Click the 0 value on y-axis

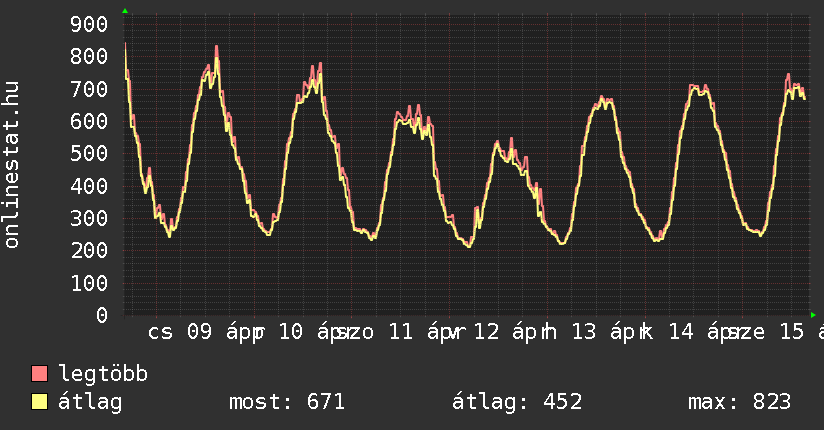[x=101, y=315]
